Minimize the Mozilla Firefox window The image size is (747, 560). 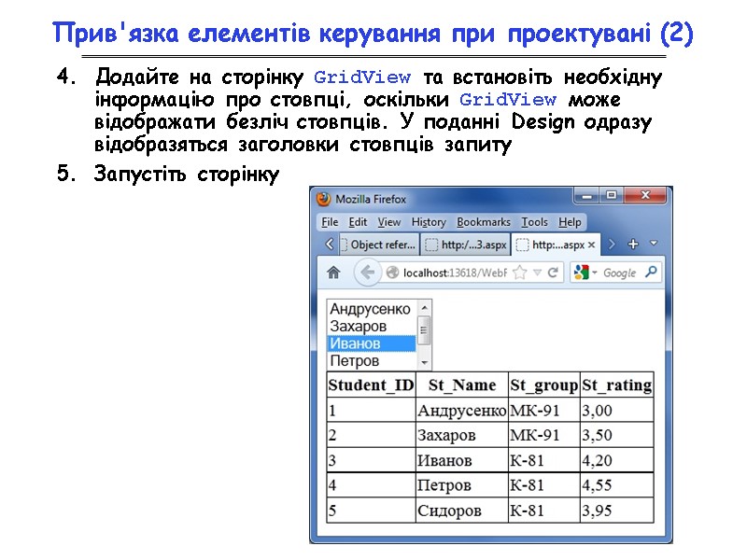pos(587,195)
